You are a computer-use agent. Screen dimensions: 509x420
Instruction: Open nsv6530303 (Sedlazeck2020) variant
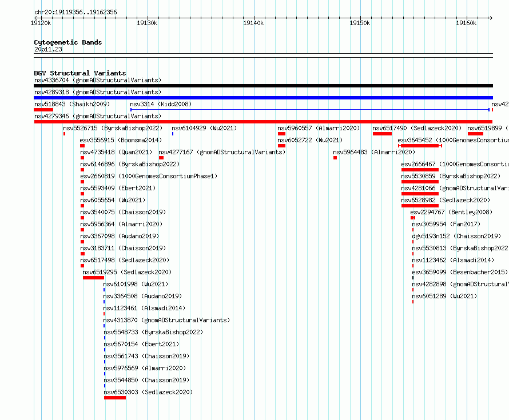pos(148,392)
